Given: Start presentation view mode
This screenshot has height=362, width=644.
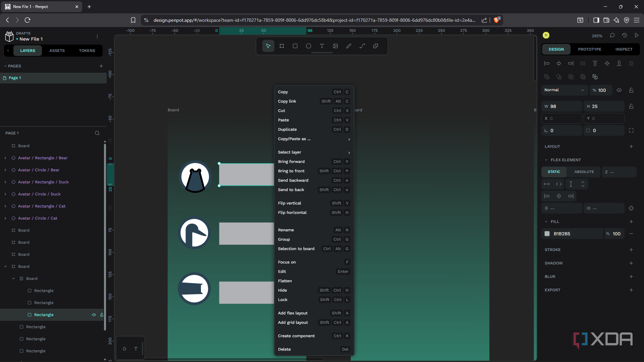Looking at the screenshot, I should click(637, 35).
